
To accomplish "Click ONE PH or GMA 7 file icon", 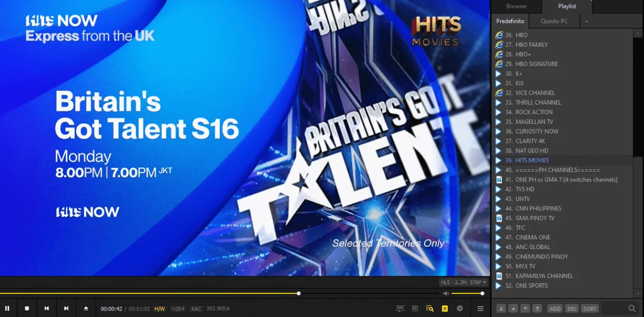I will [x=499, y=180].
